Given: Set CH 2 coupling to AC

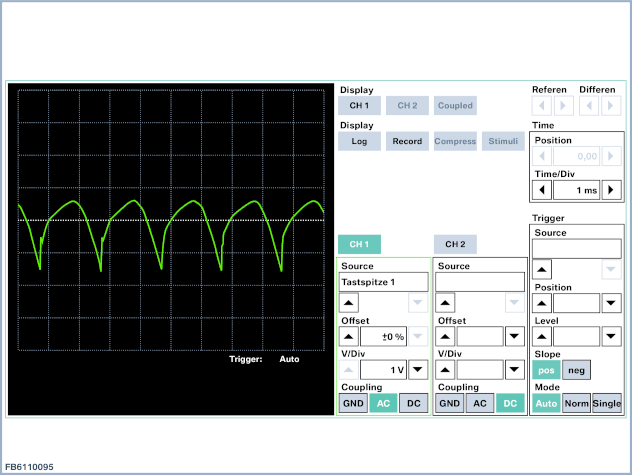Looking at the screenshot, I should point(480,403).
